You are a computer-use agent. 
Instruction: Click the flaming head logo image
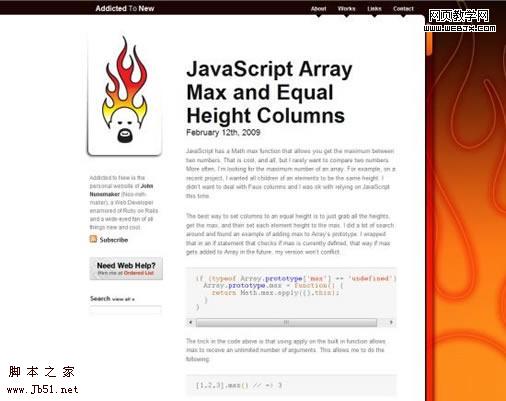click(x=125, y=90)
